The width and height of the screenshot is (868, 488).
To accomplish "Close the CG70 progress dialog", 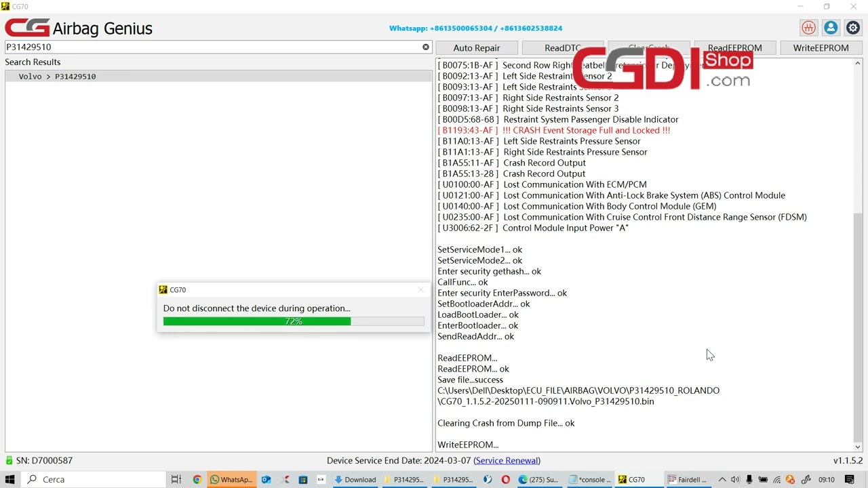I will click(x=420, y=289).
